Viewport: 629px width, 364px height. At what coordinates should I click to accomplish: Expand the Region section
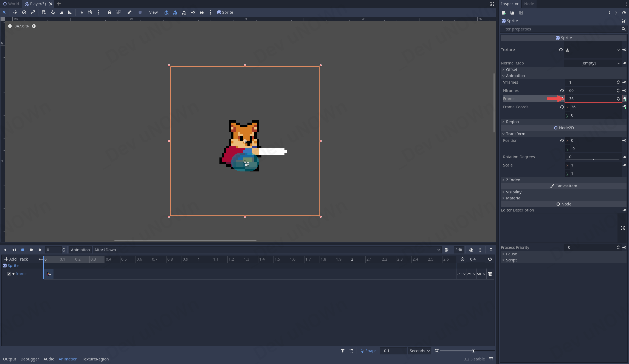coord(512,122)
